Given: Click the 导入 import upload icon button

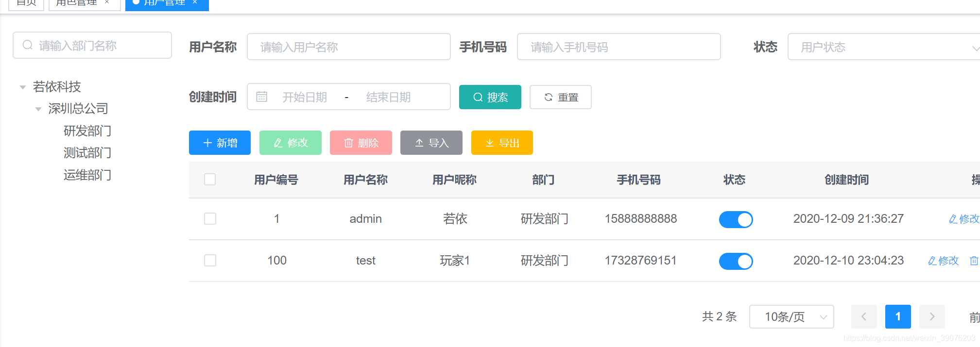Looking at the screenshot, I should tap(431, 143).
